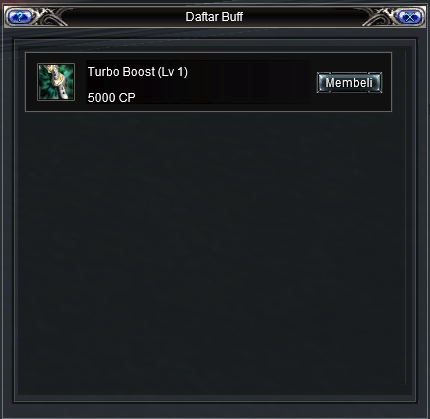Click the word Membeli on the purchase button
Image resolution: width=430 pixels, height=419 pixels.
tap(349, 82)
